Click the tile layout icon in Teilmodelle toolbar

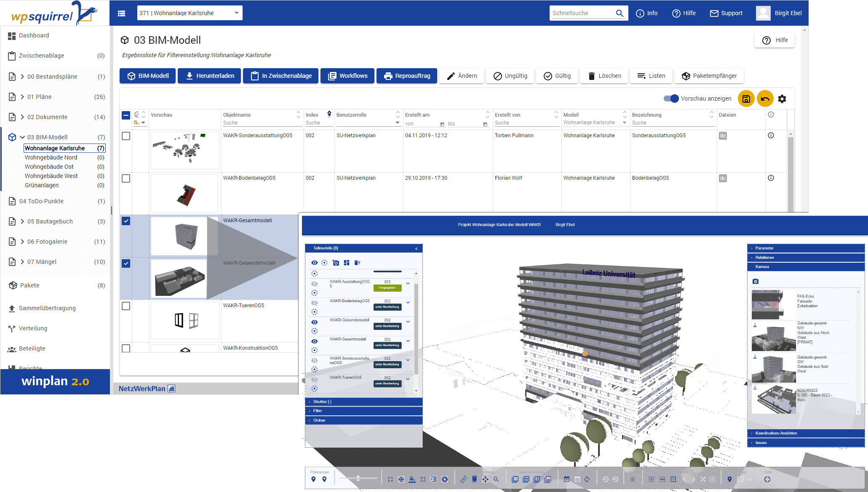[346, 263]
